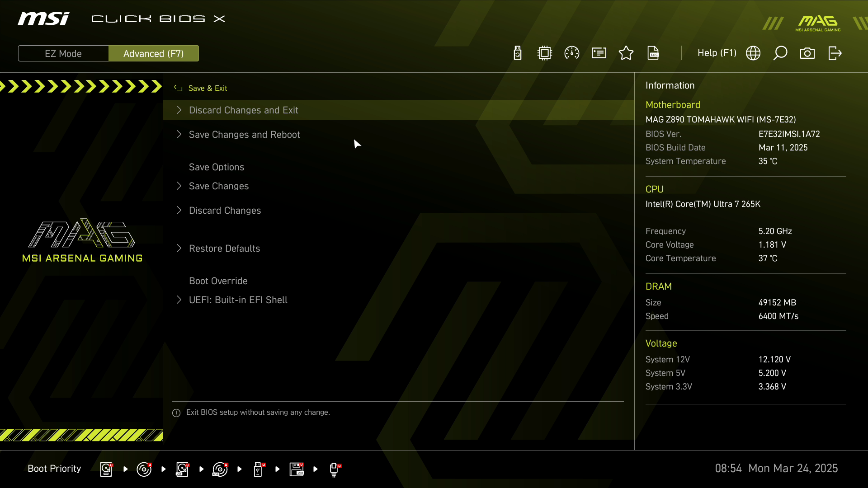Expand Restore Defaults option

pos(224,249)
